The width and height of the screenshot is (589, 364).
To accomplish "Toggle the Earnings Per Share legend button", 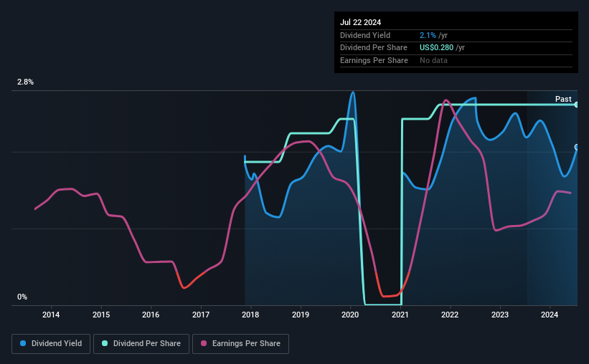I will pyautogui.click(x=240, y=344).
